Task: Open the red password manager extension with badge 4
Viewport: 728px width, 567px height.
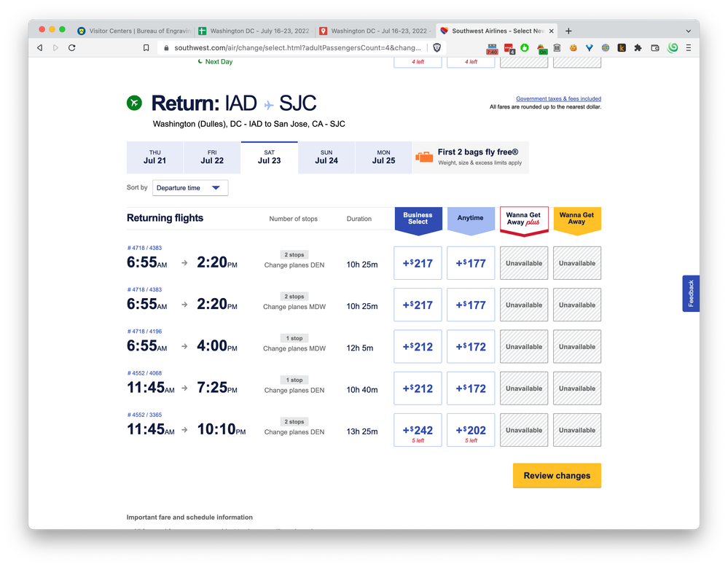Action: [x=509, y=48]
